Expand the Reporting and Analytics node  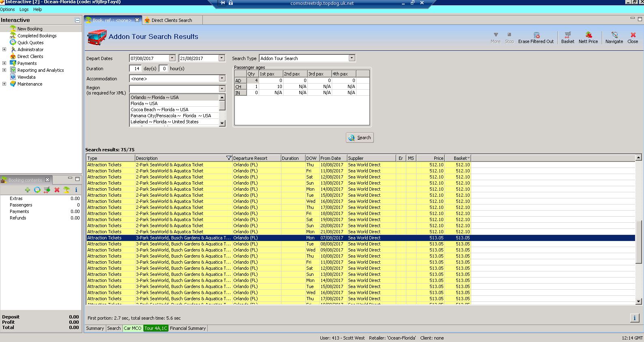tap(4, 70)
